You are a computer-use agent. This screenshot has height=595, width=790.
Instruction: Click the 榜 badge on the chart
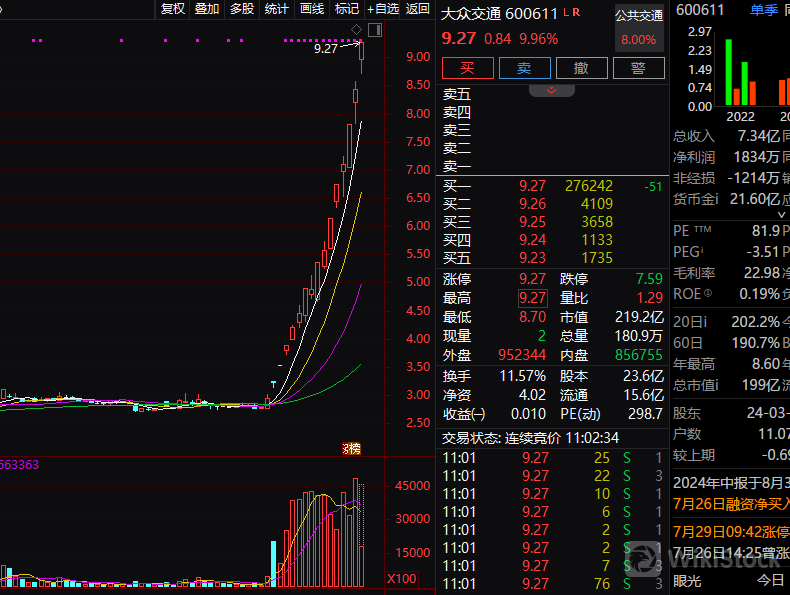pyautogui.click(x=351, y=448)
